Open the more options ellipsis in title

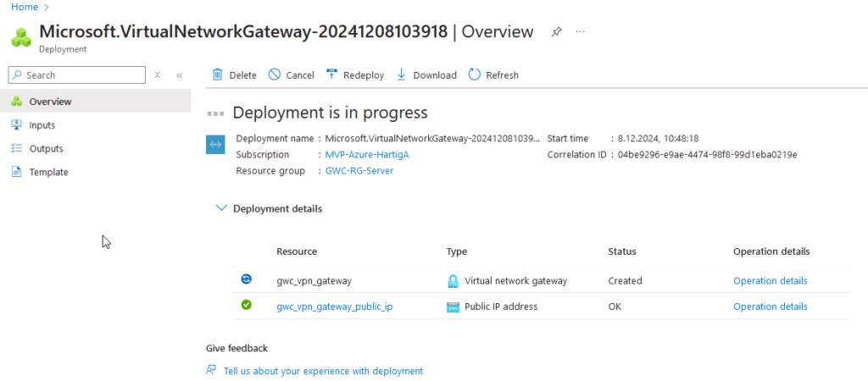point(580,31)
